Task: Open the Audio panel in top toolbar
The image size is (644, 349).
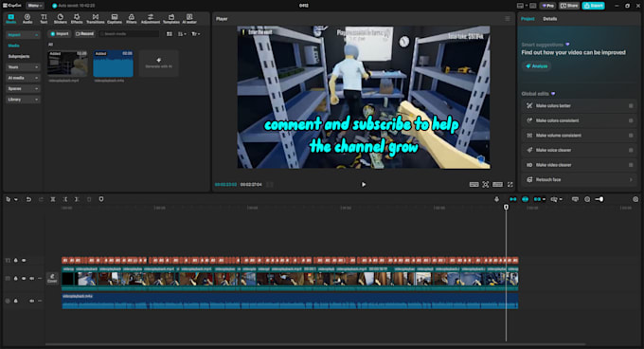Action: 27,19
